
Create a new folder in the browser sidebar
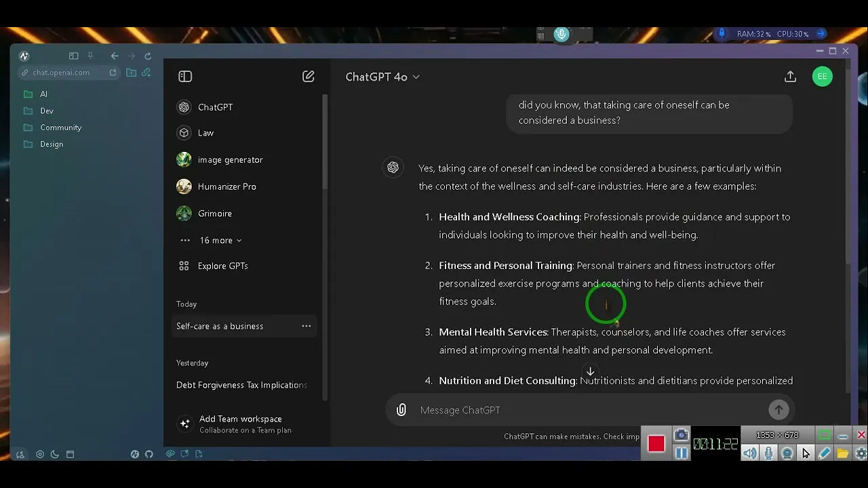point(132,73)
